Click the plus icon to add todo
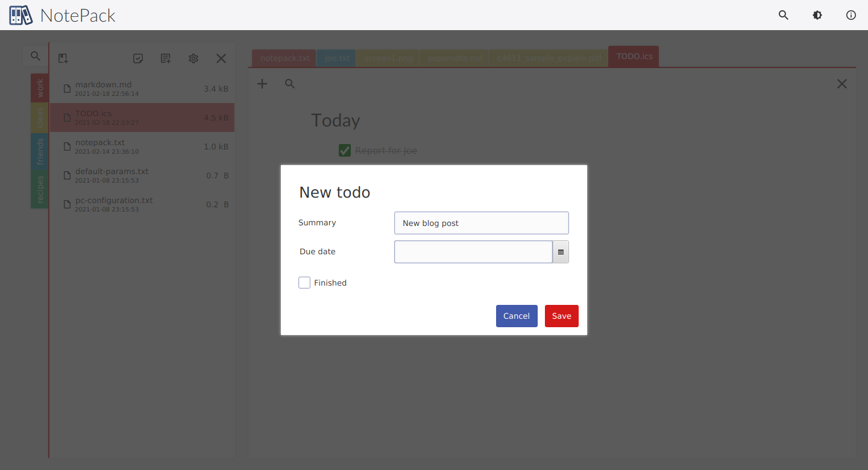The image size is (868, 470). click(262, 84)
